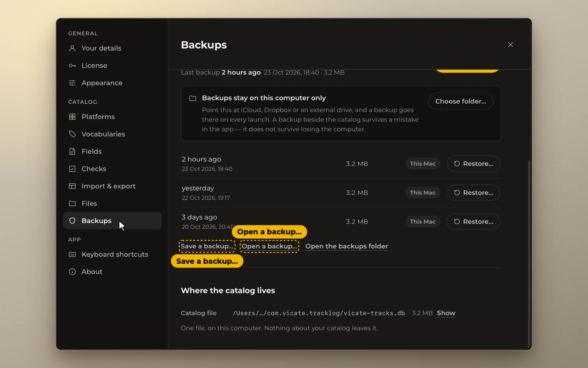
Task: Click the '3 days ago' backup row title
Action: click(199, 217)
